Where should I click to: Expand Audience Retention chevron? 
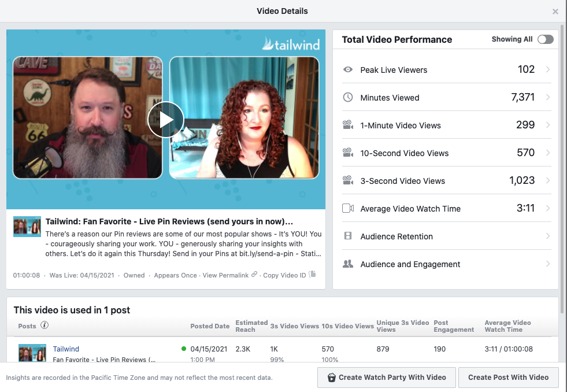(x=548, y=236)
